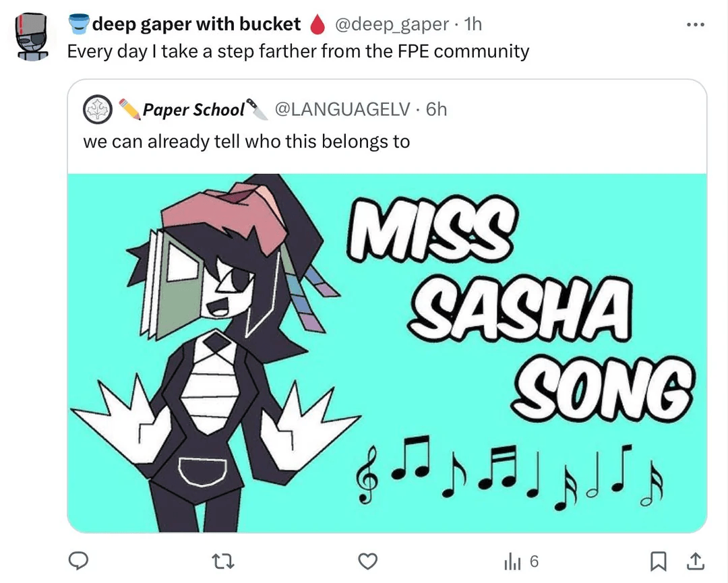
Task: Open the Miss Sasha Song image
Action: click(x=387, y=352)
